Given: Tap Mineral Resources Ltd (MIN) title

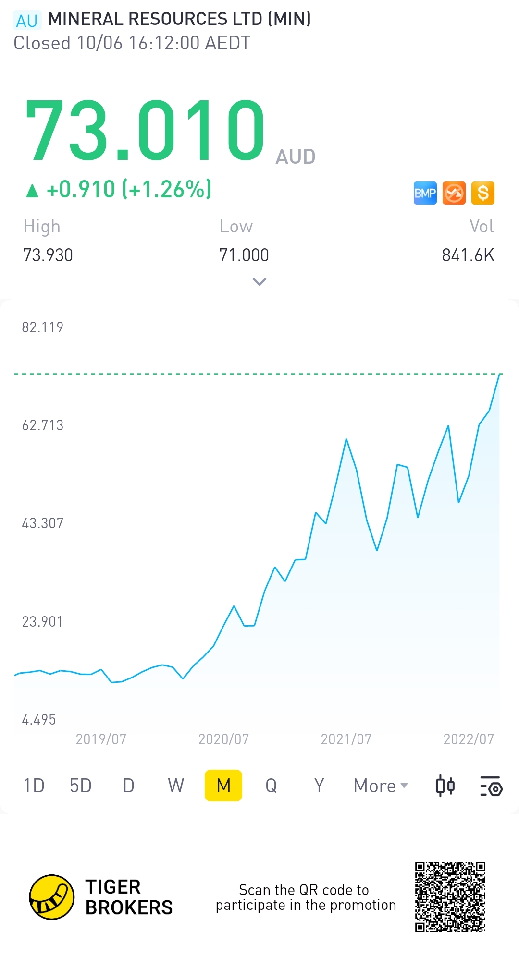Looking at the screenshot, I should (x=180, y=19).
